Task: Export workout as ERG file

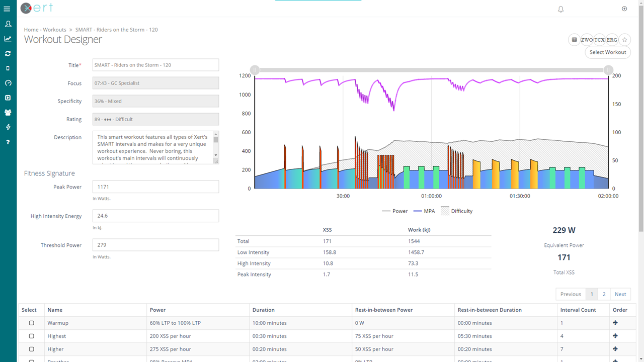Action: [612, 40]
